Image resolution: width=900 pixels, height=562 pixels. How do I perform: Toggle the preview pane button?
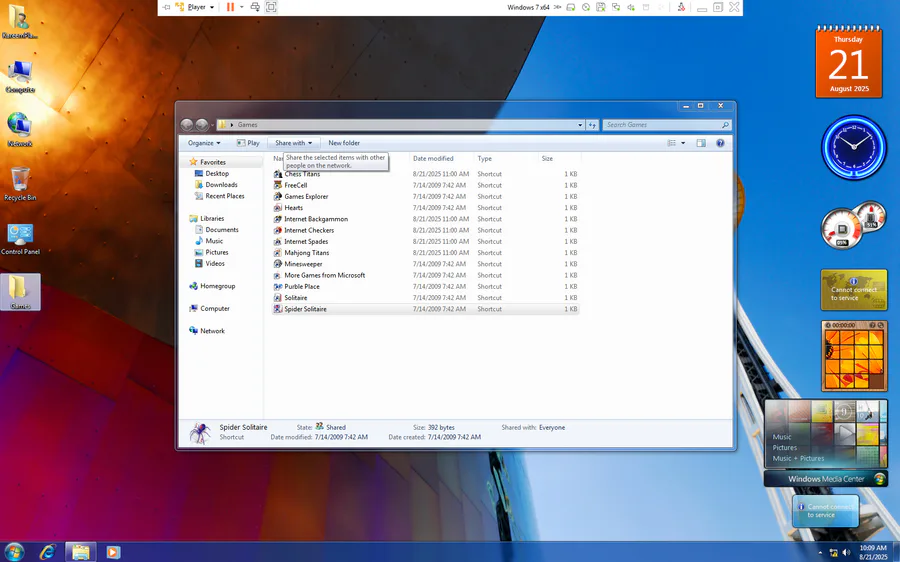coord(701,143)
